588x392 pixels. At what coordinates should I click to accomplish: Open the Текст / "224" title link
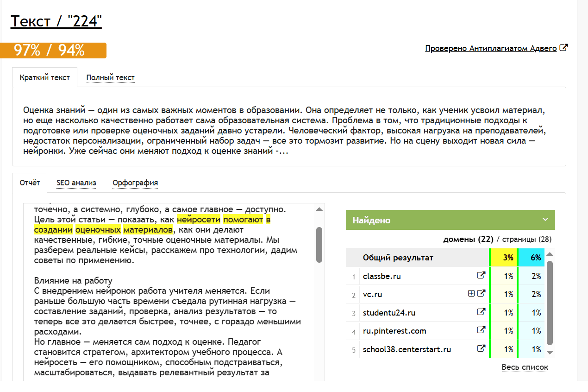click(x=56, y=21)
